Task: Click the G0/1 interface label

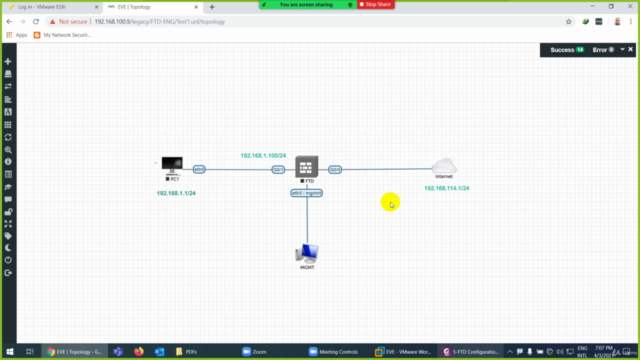Action: pyautogui.click(x=278, y=169)
